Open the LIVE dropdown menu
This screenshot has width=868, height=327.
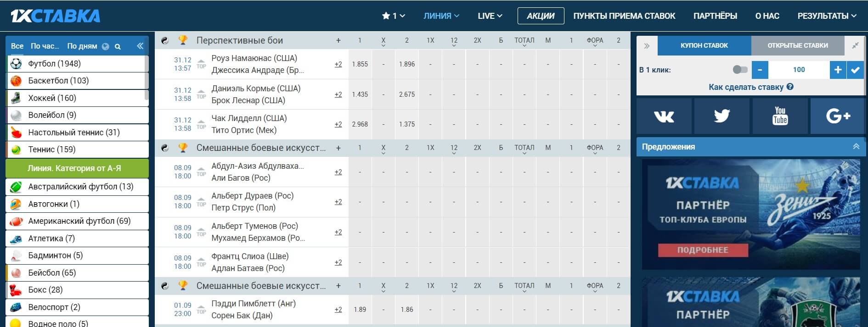tap(490, 16)
